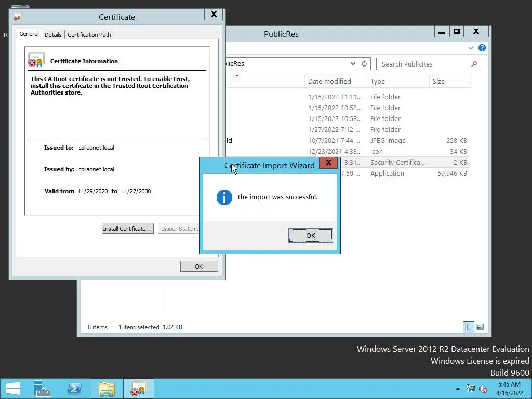Viewport: 532px width, 399px height.
Task: Select the General tab
Action: click(x=29, y=34)
